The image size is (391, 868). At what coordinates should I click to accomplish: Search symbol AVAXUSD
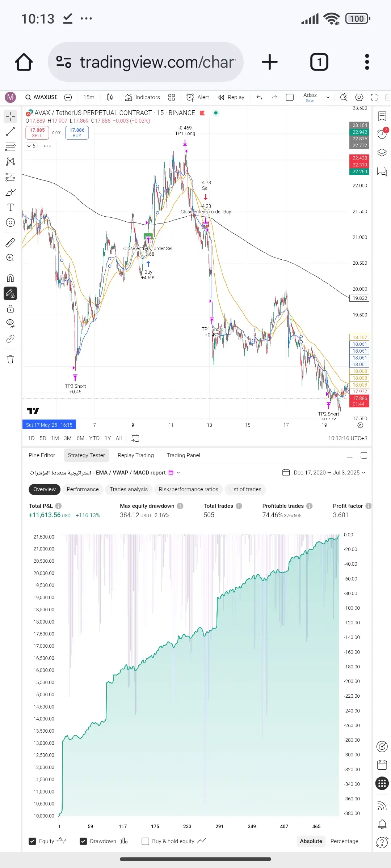41,97
